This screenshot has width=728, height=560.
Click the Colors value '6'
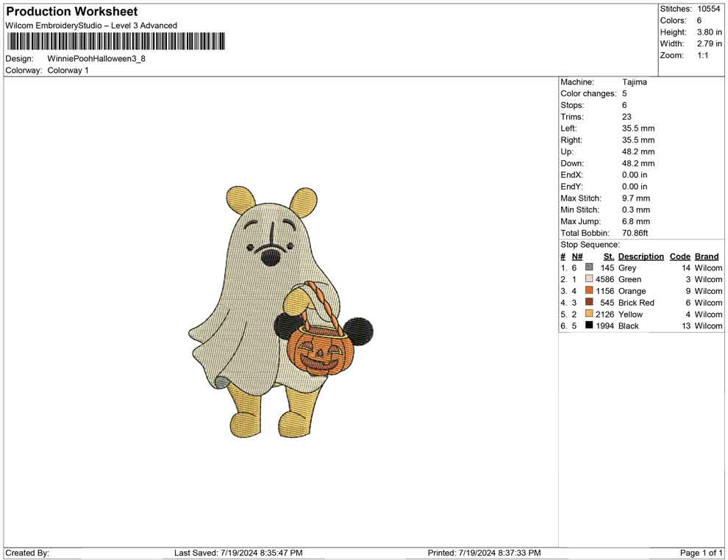(699, 21)
